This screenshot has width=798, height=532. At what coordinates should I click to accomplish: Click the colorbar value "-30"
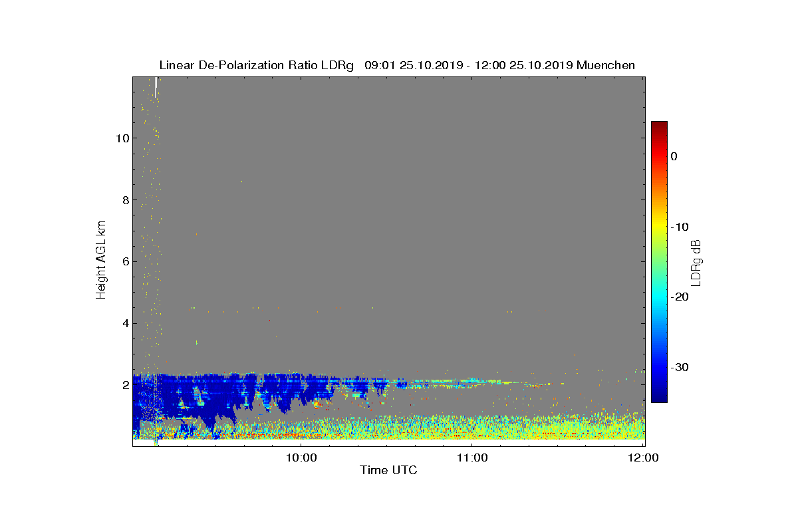click(679, 367)
